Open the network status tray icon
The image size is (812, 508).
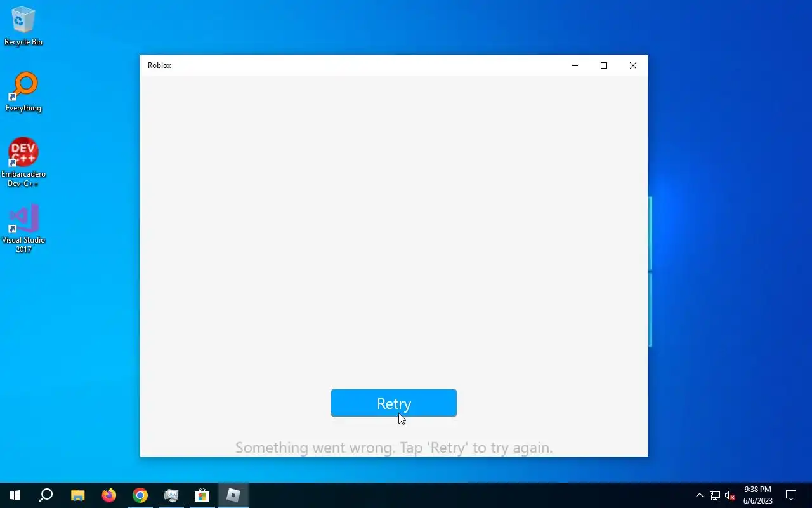pos(715,495)
